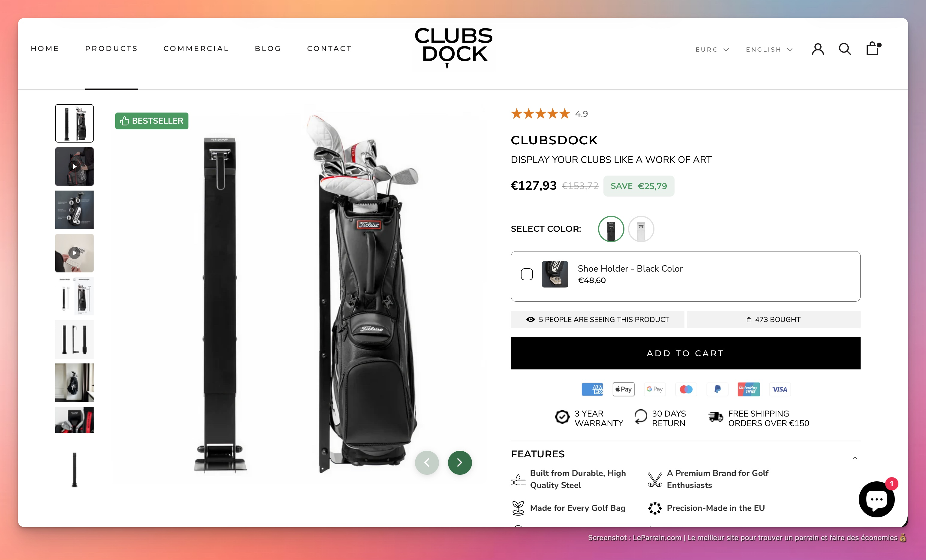This screenshot has width=926, height=560.
Task: Click the search magnifier icon
Action: [x=845, y=49]
